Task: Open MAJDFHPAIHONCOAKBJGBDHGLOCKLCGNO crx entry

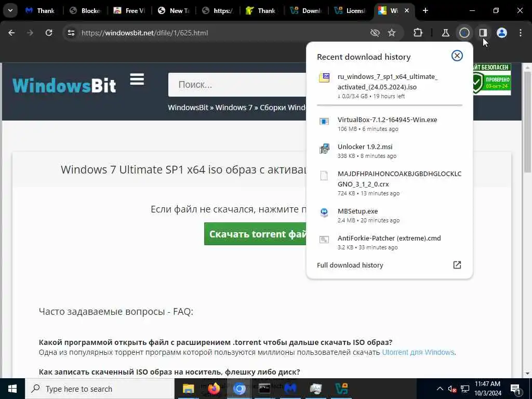Action: (x=390, y=183)
